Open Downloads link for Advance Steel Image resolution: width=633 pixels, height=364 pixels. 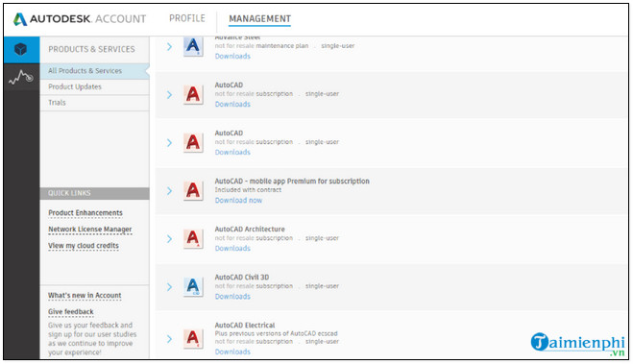232,56
